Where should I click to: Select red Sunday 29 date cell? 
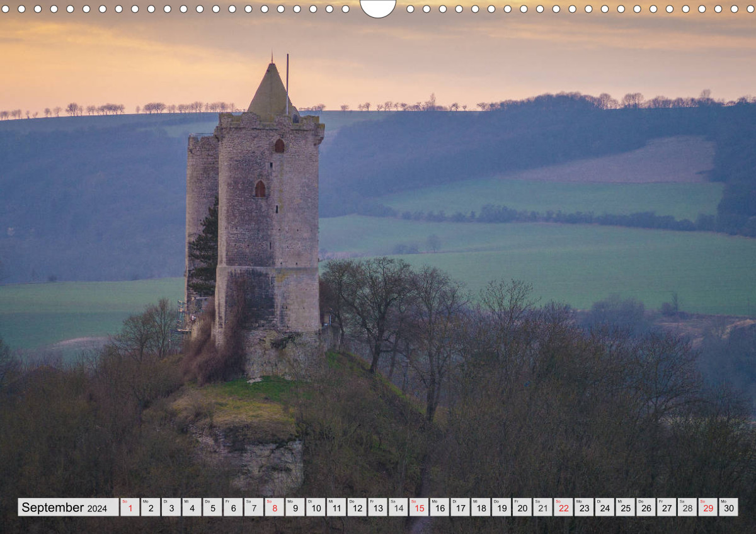[707, 508]
